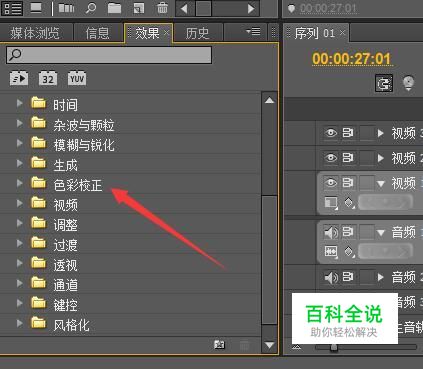Click the Automate to Sequence icon
The height and width of the screenshot is (369, 423).
point(66,8)
